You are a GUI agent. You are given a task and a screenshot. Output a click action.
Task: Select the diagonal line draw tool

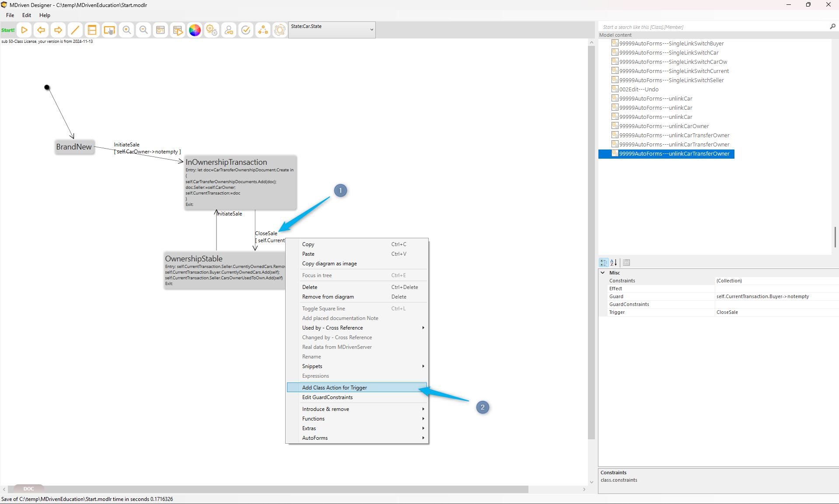[x=75, y=30]
